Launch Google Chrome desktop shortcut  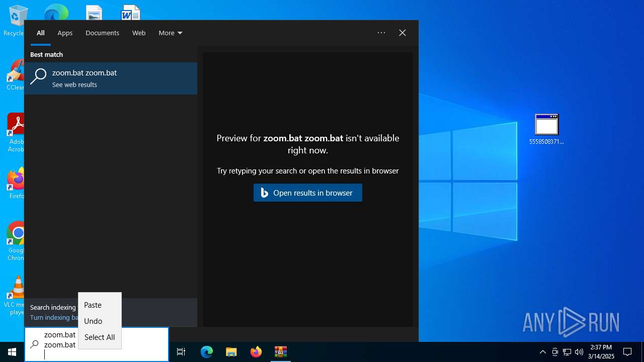(16, 241)
